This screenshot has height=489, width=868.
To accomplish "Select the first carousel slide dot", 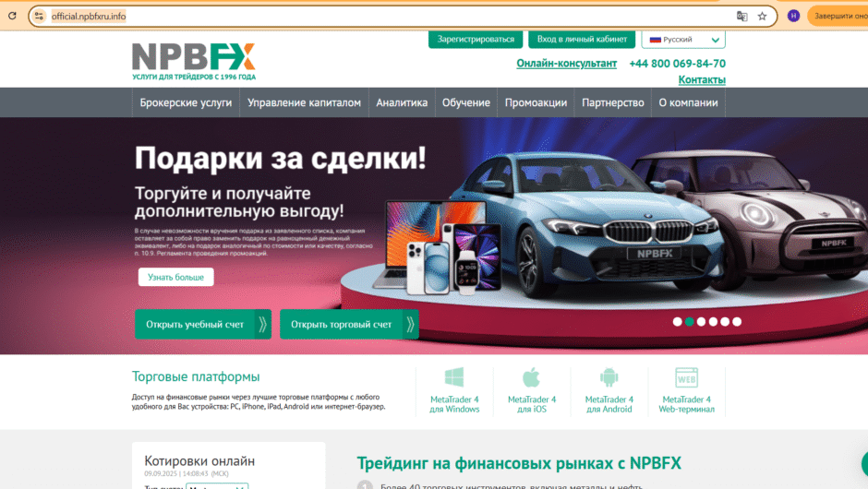I will click(677, 322).
